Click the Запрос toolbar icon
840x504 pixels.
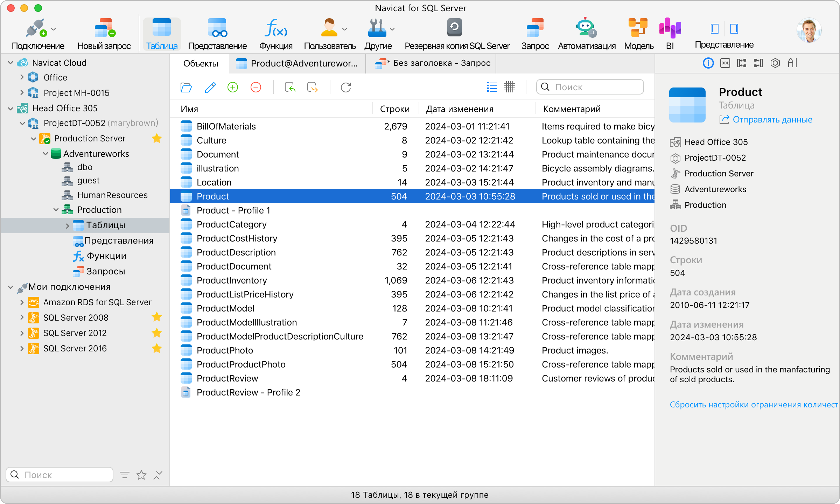coord(535,28)
